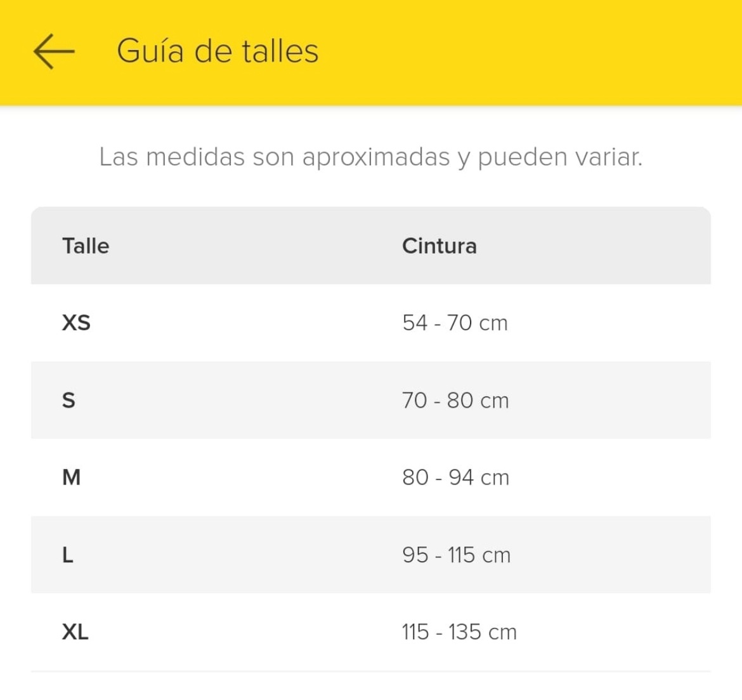The height and width of the screenshot is (700, 742).
Task: Tap the Talle column header
Action: tap(86, 246)
